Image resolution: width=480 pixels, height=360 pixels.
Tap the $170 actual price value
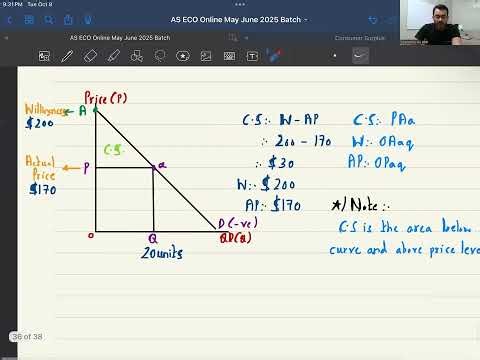[x=43, y=190]
